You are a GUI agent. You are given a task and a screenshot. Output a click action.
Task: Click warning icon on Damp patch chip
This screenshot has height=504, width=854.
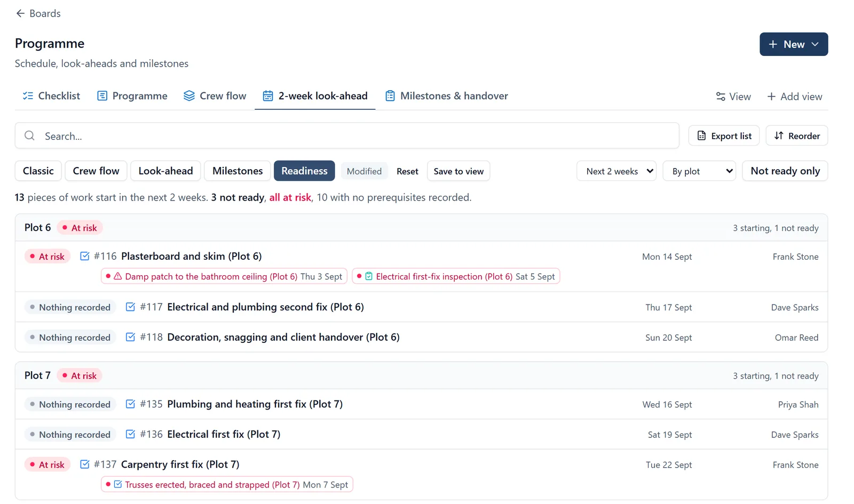point(118,276)
